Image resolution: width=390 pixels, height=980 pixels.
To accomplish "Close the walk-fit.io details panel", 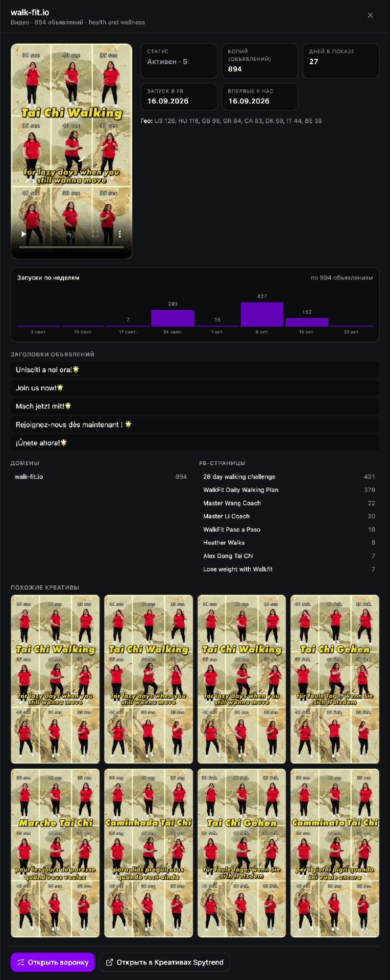I will coord(370,15).
